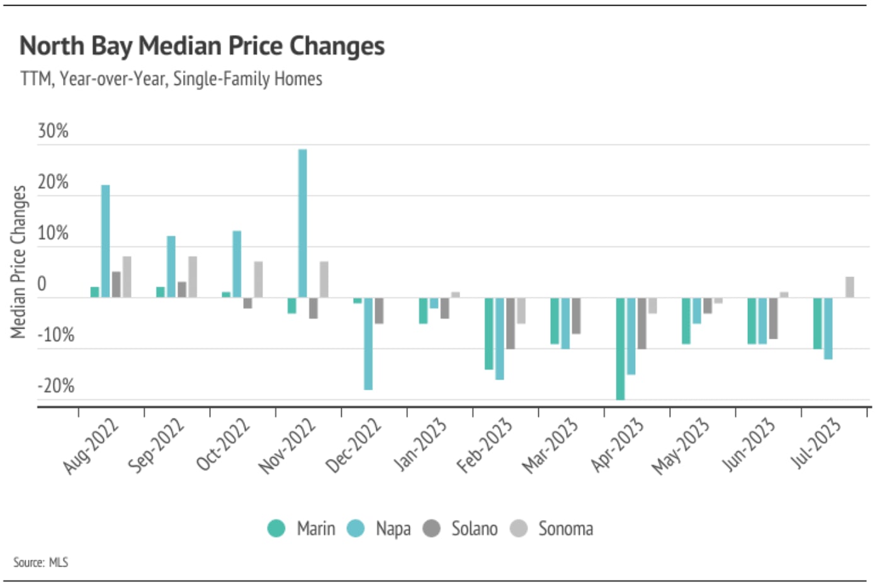Click the Solano legend color circle
This screenshot has height=588, width=875.
pyautogui.click(x=431, y=528)
